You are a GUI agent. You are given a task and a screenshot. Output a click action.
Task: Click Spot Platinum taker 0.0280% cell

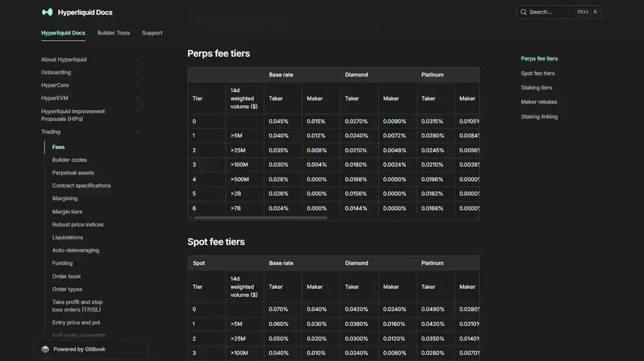(x=433, y=353)
